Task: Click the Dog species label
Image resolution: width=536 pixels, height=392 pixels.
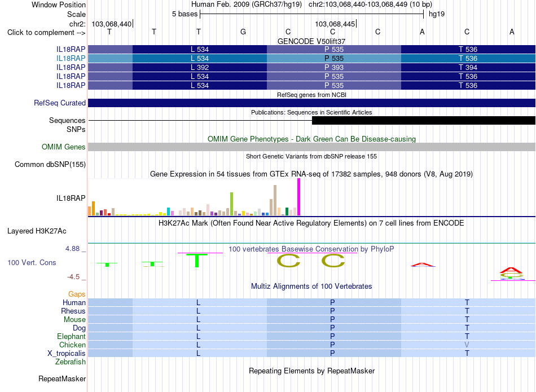Action: [79, 328]
